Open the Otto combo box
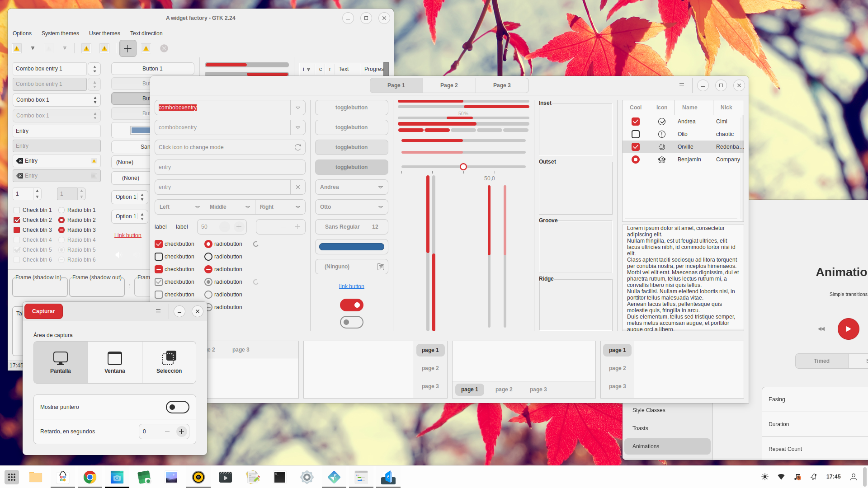 point(352,207)
